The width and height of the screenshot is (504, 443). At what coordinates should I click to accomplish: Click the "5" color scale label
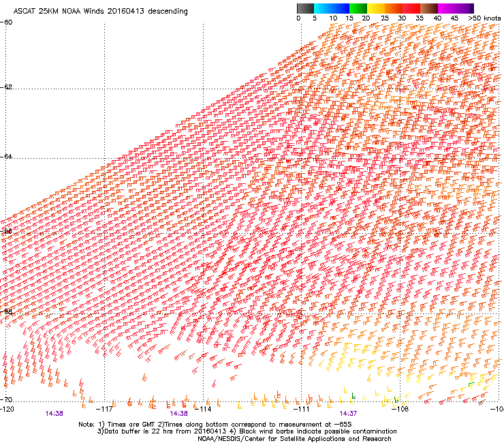[315, 18]
